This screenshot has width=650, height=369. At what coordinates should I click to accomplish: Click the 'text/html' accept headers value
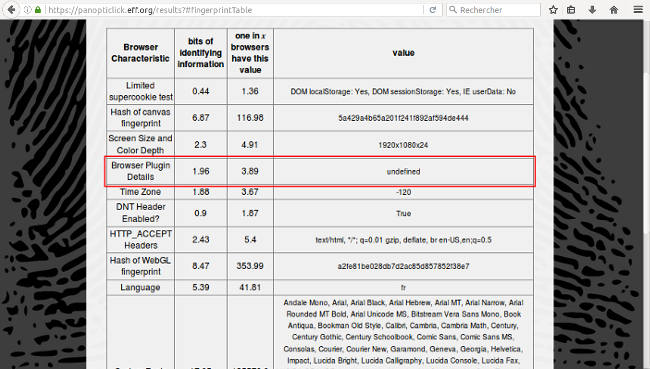point(403,240)
